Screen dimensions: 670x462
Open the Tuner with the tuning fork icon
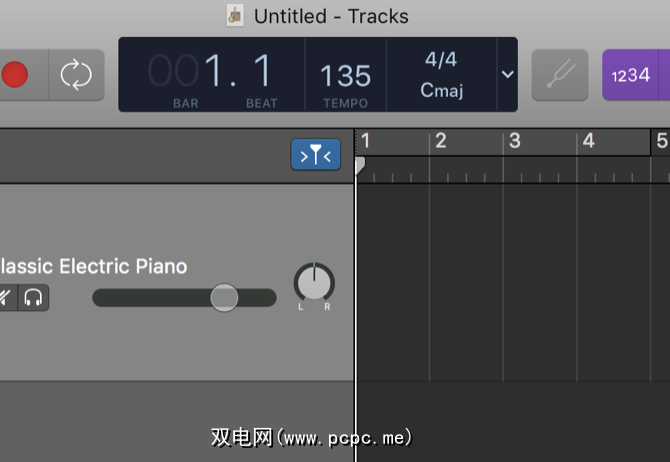pos(559,75)
